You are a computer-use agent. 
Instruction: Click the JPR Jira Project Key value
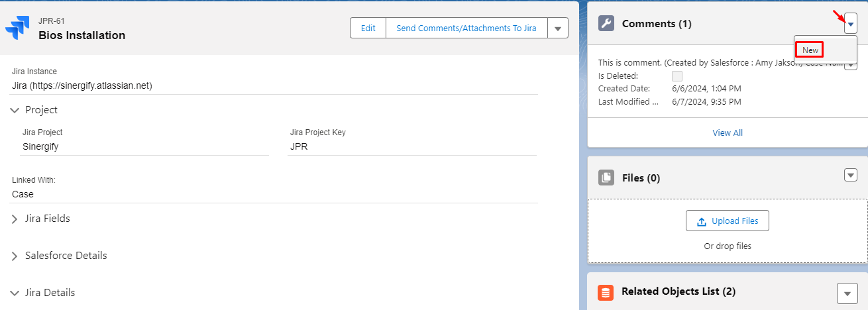(299, 146)
